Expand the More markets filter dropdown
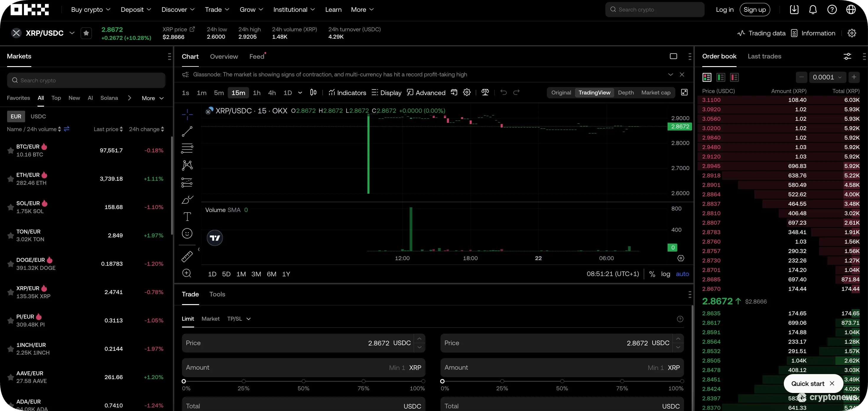868x411 pixels. pos(152,98)
